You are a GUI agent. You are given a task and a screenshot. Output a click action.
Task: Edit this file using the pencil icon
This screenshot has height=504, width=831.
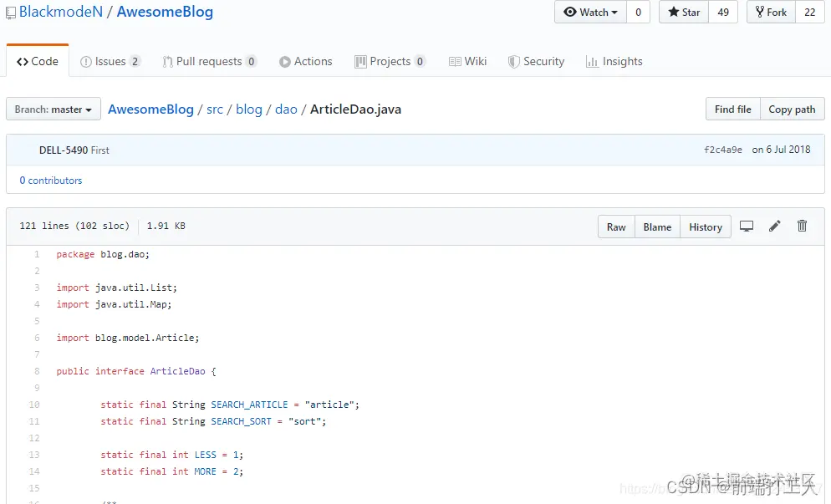coord(774,227)
